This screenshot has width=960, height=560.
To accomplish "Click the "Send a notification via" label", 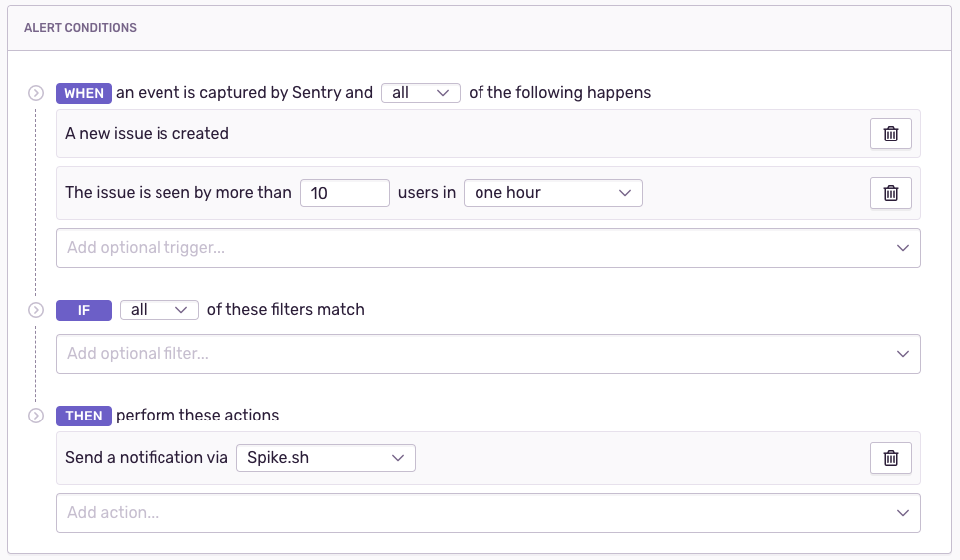I will [x=146, y=458].
